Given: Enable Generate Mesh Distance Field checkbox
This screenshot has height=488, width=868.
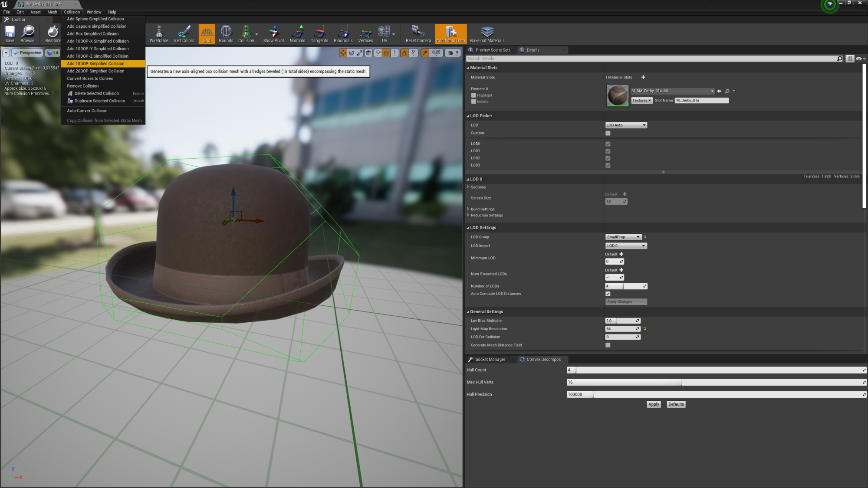Looking at the screenshot, I should [x=608, y=345].
